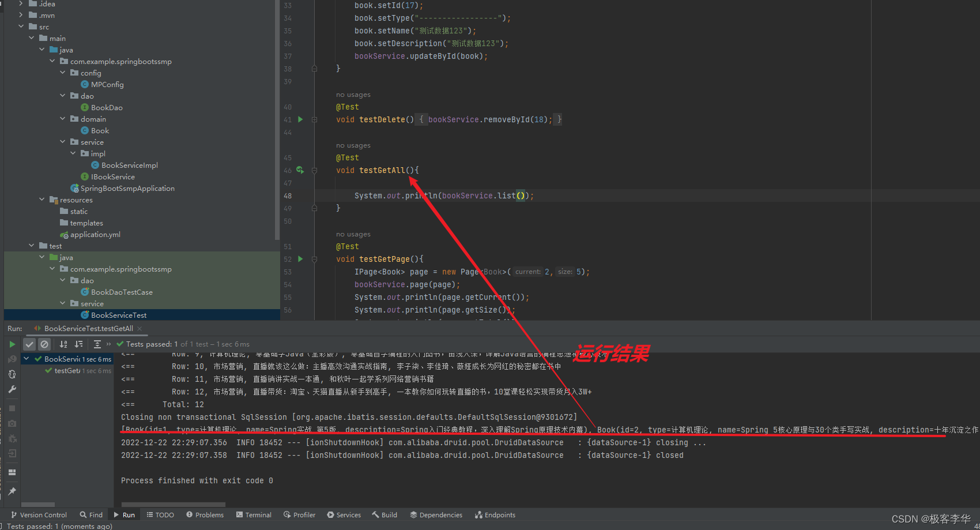Expand the .mvn folder

tap(21, 15)
